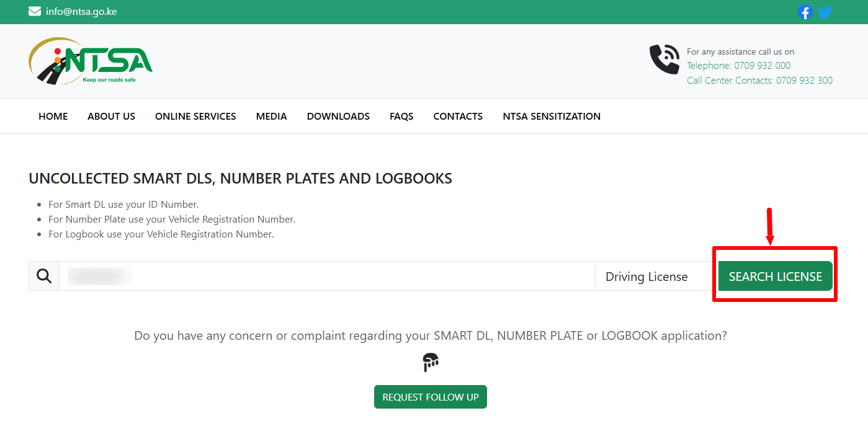Open the MEDIA menu
Screen dimensions: 868x421
tap(271, 116)
